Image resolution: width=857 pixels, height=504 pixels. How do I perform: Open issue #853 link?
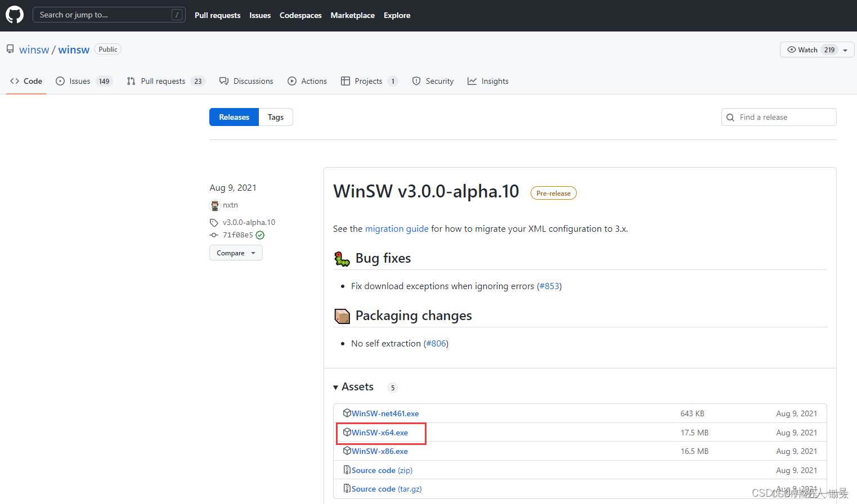[x=549, y=286]
